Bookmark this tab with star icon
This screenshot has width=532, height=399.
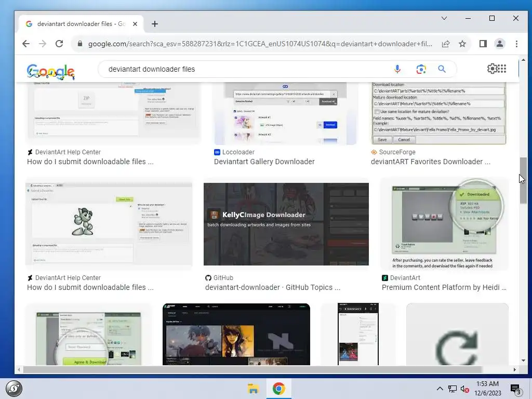point(462,44)
